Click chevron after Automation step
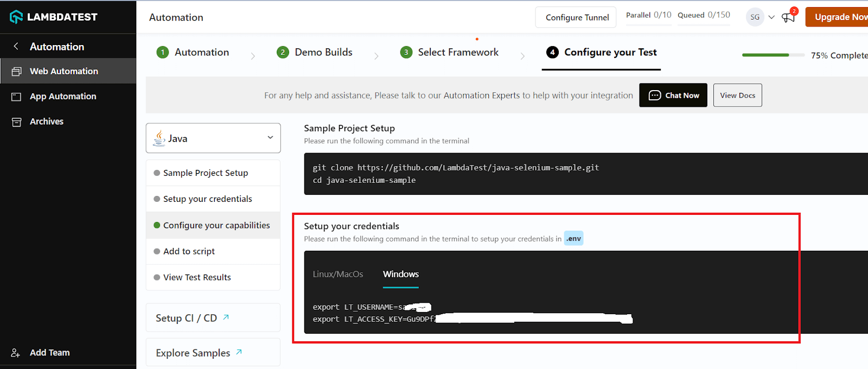This screenshot has width=868, height=369. coord(253,56)
